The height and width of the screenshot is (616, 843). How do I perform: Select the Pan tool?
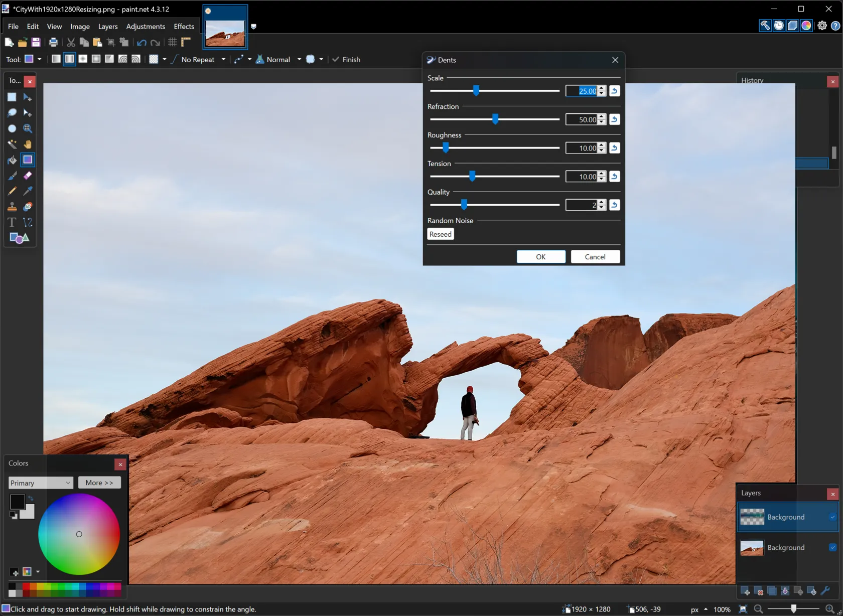coord(28,144)
